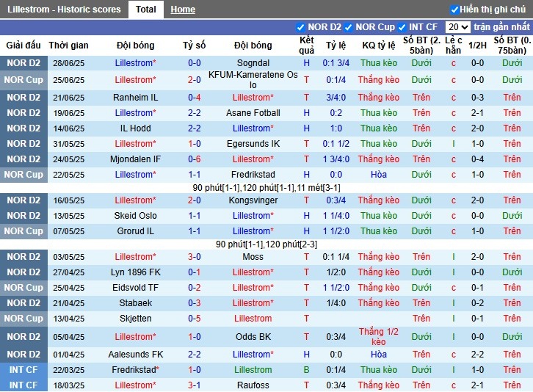Click the 0-5 score against Skjetten
Viewport: 533px width, 392px height.
click(195, 319)
